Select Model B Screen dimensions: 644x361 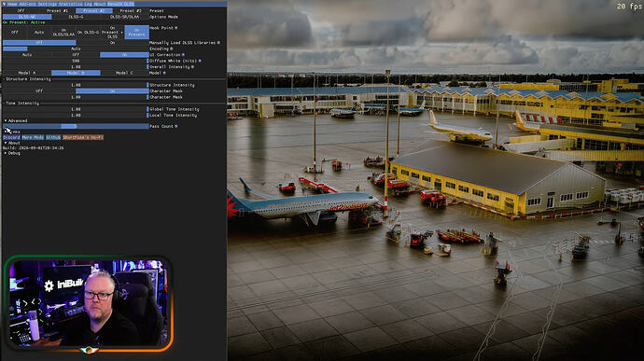click(76, 73)
